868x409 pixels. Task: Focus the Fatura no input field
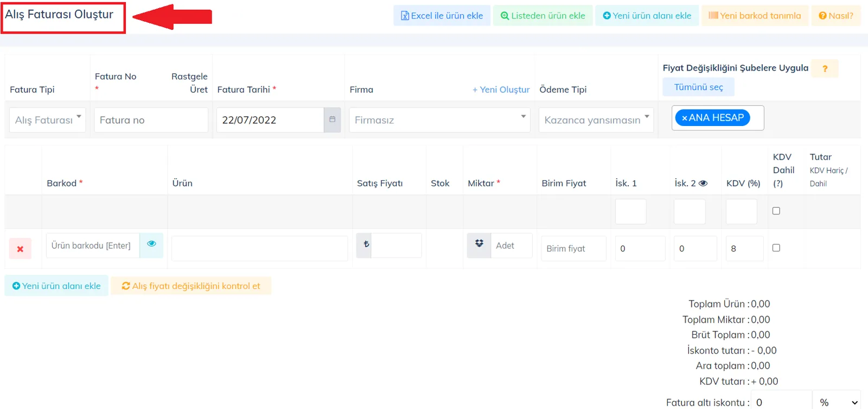[x=151, y=120]
